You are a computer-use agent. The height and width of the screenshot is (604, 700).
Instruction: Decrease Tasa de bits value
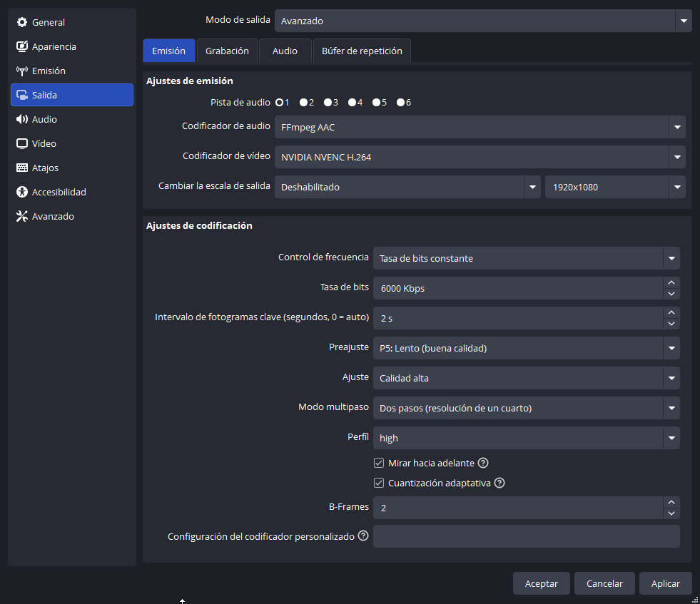671,294
